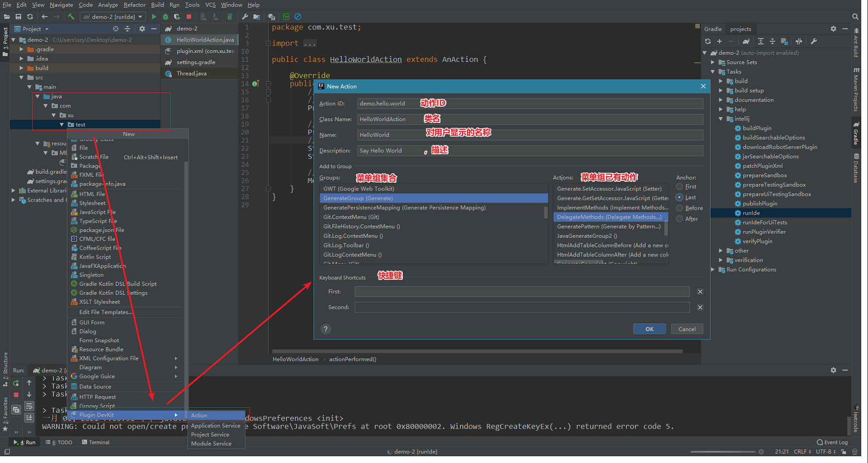The image size is (868, 463).
Task: Select the Last anchor radio button
Action: pyautogui.click(x=679, y=197)
